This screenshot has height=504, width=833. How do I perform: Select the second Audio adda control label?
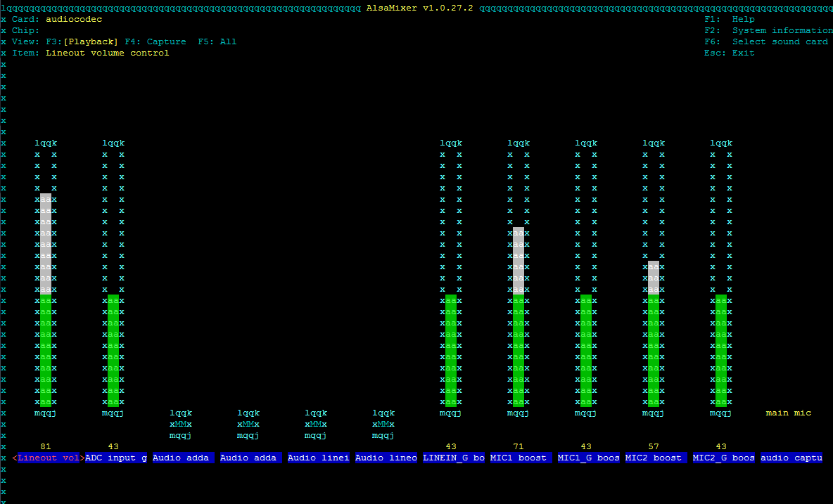250,458
